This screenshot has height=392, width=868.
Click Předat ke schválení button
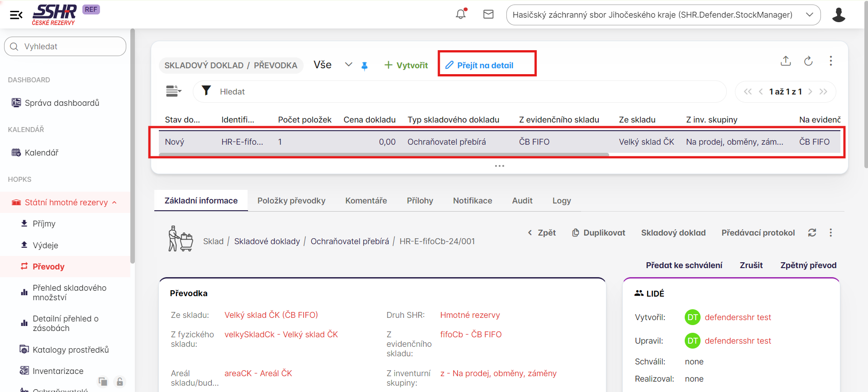click(683, 265)
